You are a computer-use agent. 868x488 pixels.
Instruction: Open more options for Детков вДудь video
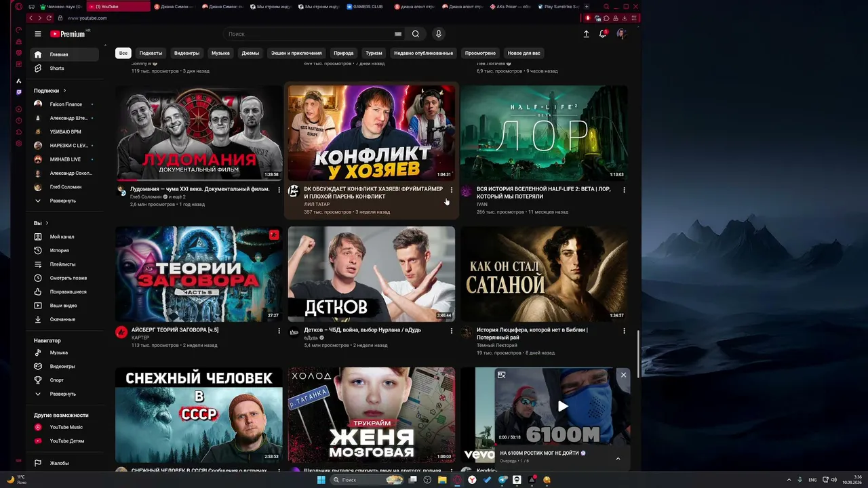(x=452, y=331)
